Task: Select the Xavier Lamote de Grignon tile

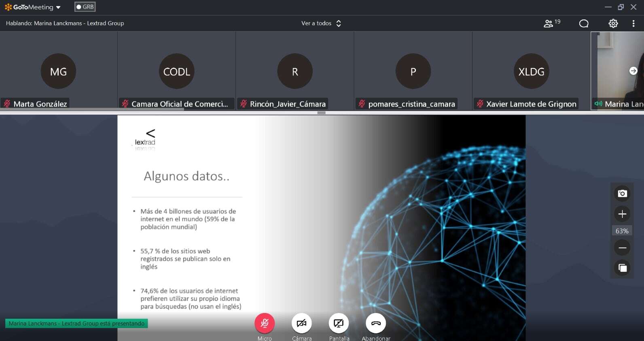Action: pyautogui.click(x=531, y=70)
